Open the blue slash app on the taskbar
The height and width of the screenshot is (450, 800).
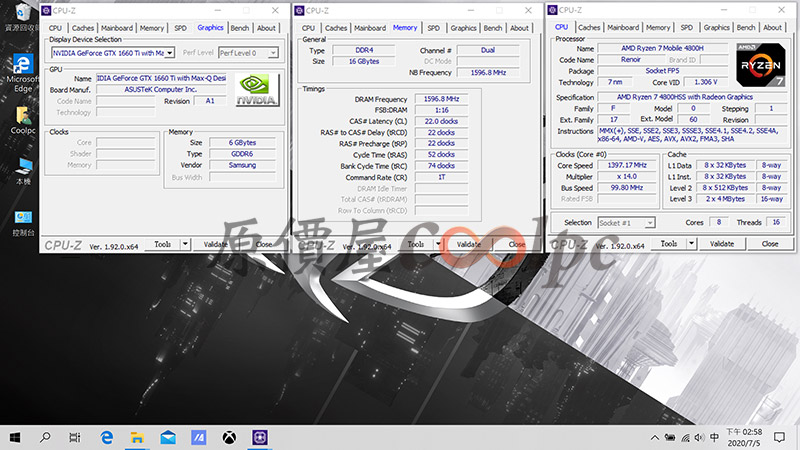[x=198, y=437]
